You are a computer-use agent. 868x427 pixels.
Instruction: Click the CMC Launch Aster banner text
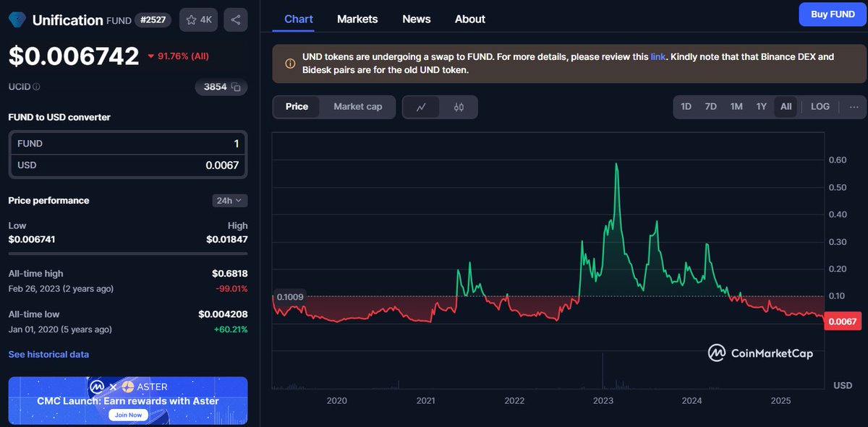[128, 401]
